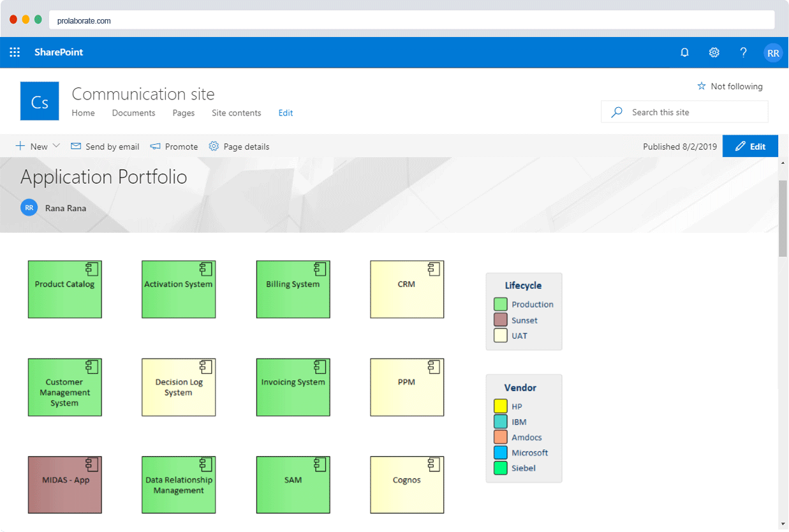Click the Rana Rana author name

(x=66, y=208)
